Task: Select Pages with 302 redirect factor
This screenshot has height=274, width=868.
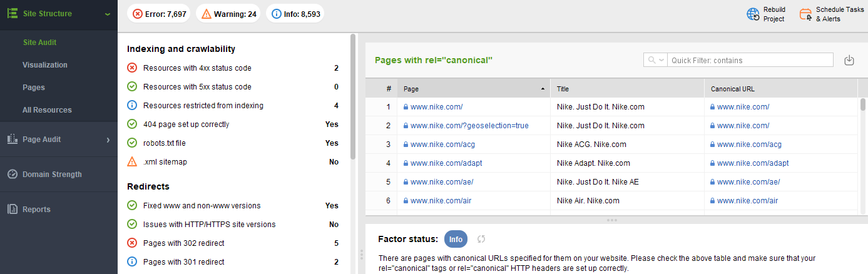Action: (183, 243)
